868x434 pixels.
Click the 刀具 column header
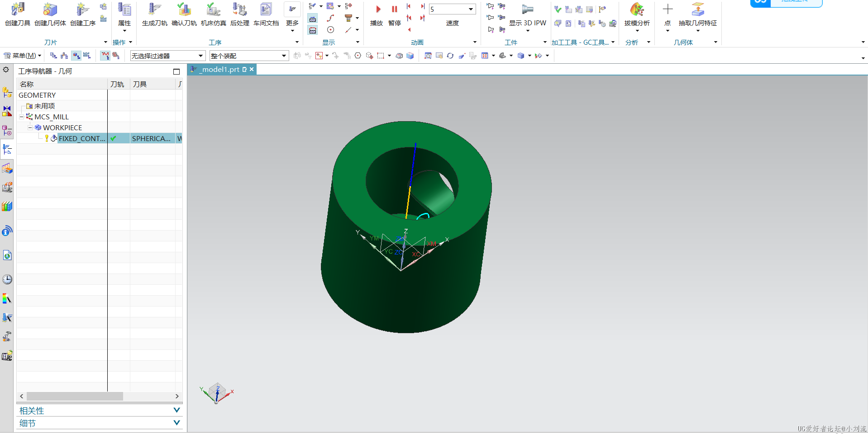coord(153,84)
